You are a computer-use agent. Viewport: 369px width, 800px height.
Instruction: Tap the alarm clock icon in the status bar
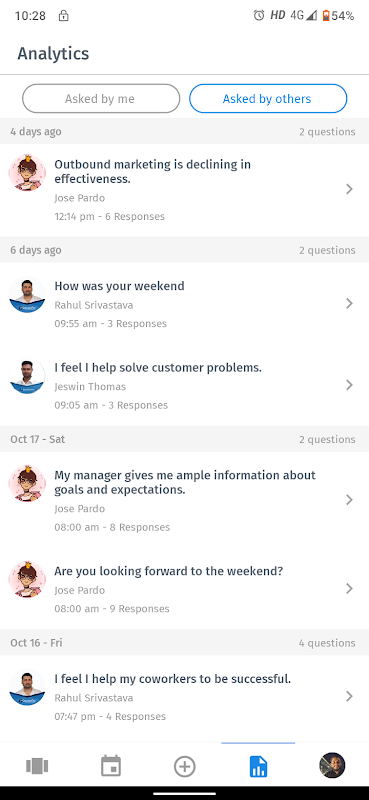coord(259,15)
